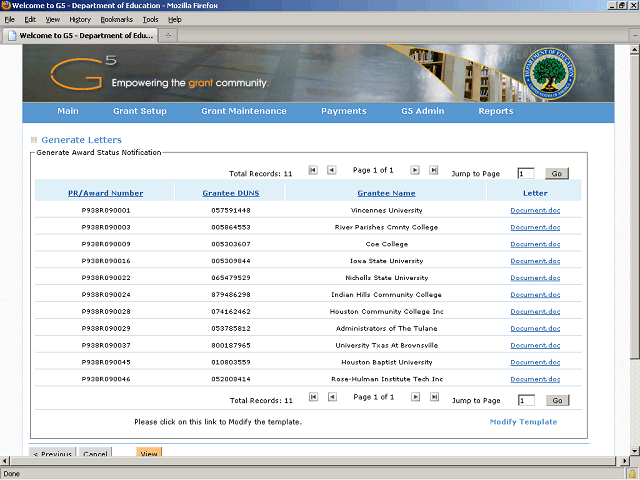Select the Welcome to G5 browser tab
The image size is (640, 480).
80,36
